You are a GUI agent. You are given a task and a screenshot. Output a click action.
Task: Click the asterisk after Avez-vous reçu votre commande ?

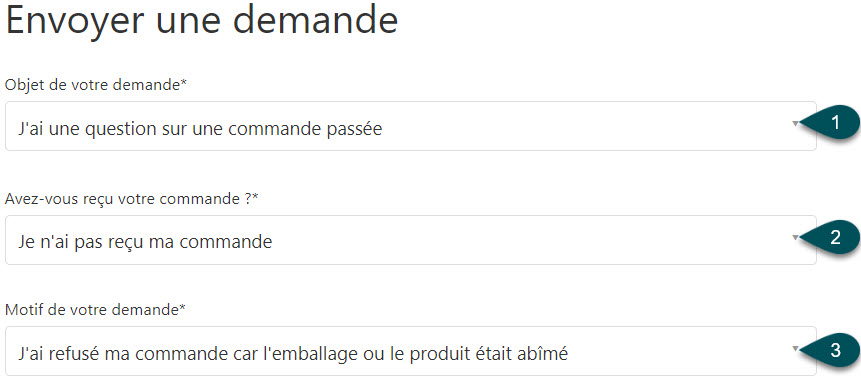tap(255, 197)
